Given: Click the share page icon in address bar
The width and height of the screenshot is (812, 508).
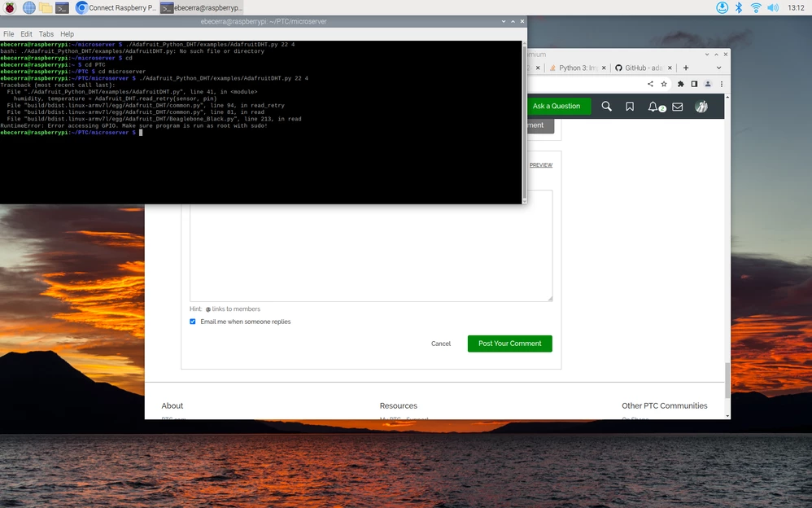Looking at the screenshot, I should point(650,84).
